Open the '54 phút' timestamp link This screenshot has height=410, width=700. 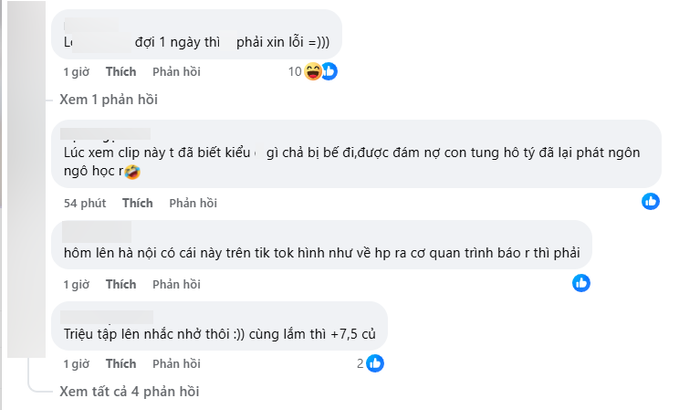(85, 203)
